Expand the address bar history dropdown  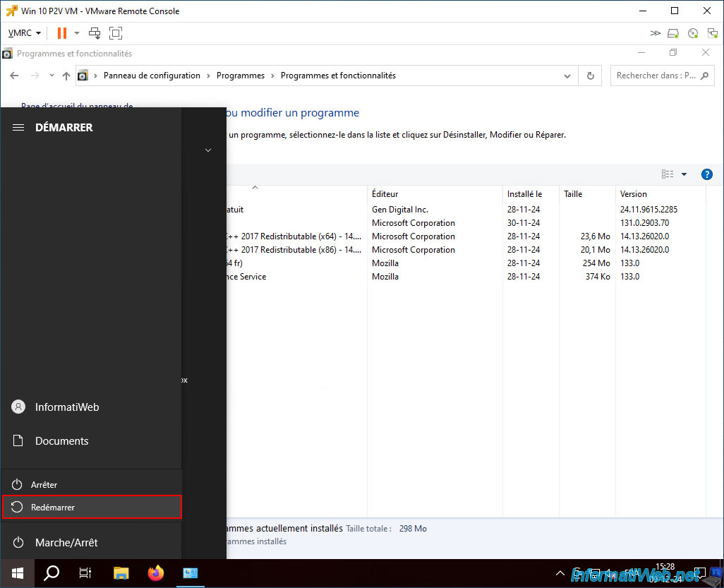[567, 76]
